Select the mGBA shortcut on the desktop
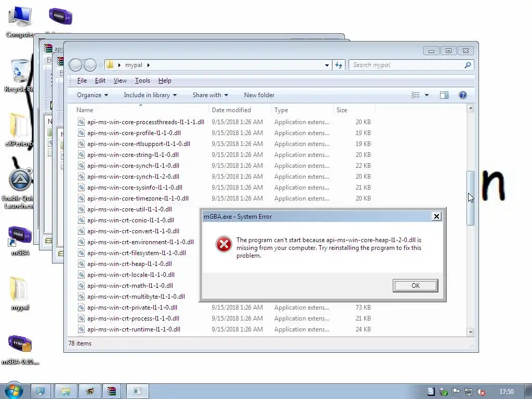The image size is (532, 399). [x=20, y=240]
